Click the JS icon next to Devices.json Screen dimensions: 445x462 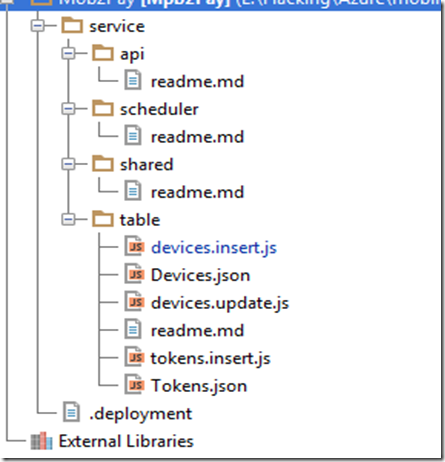pyautogui.click(x=134, y=275)
